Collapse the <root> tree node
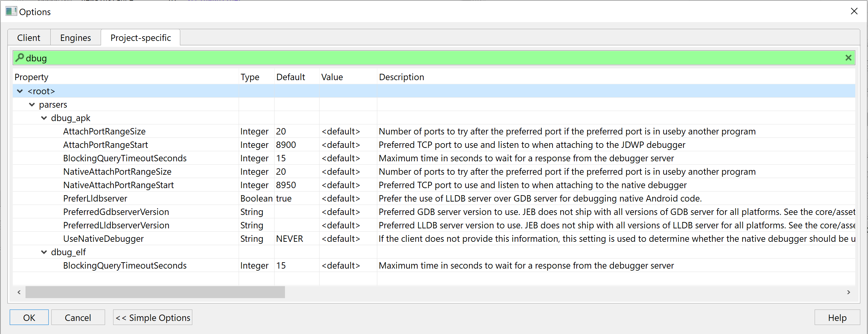 tap(20, 91)
